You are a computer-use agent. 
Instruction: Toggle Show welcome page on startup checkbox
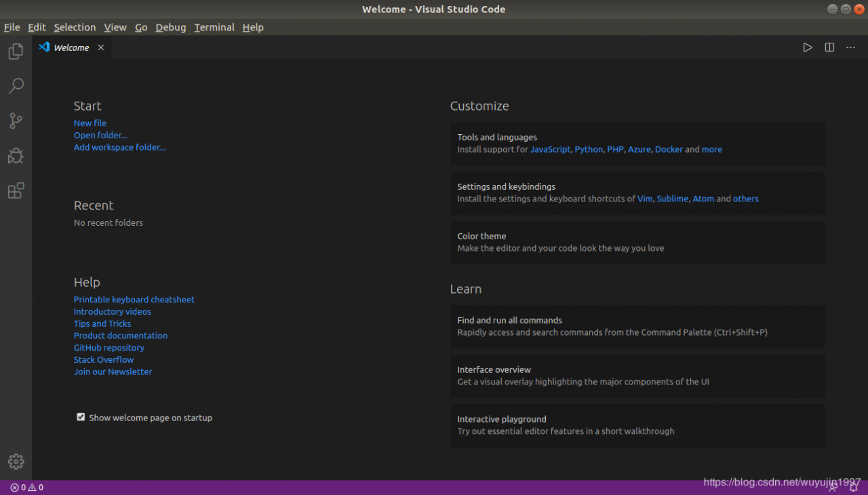(81, 417)
